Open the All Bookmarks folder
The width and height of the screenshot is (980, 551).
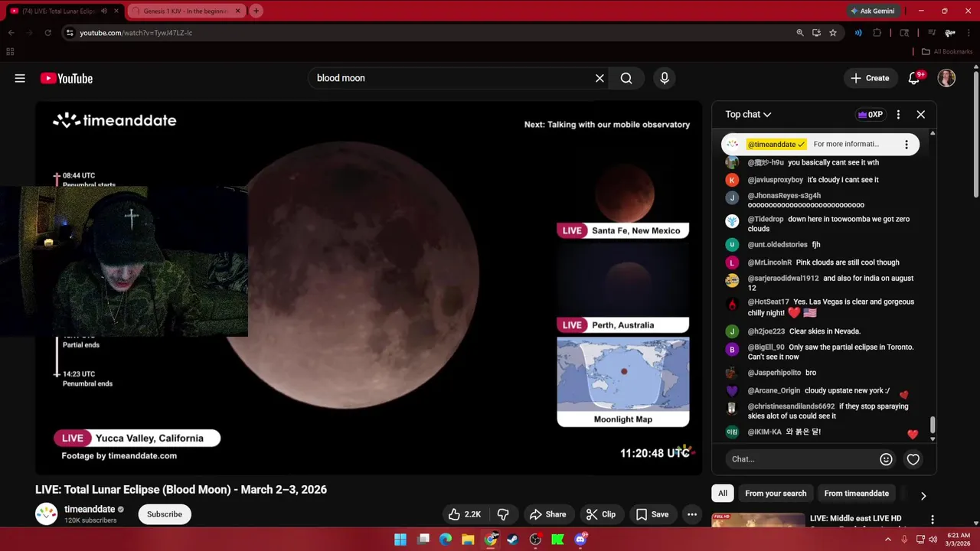pos(947,52)
